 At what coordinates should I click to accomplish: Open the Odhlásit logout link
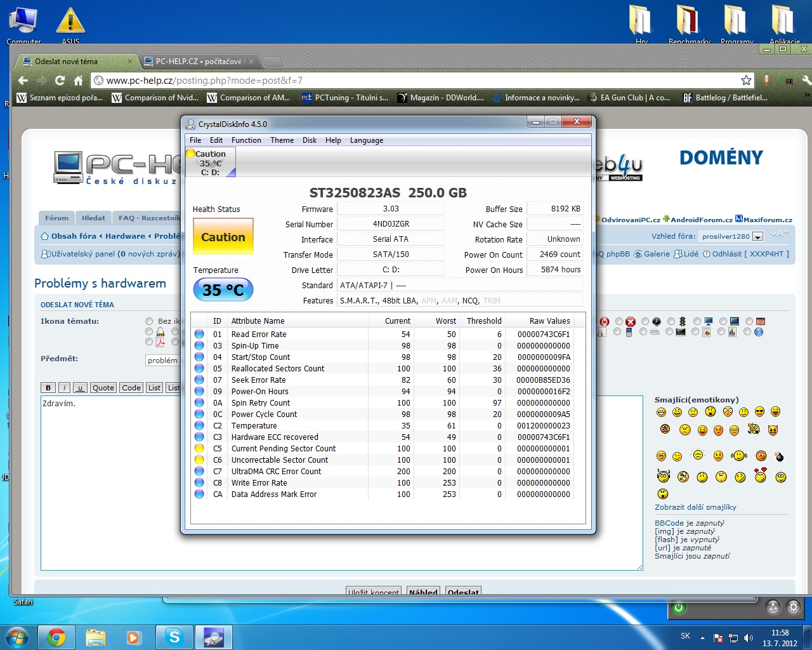746,254
